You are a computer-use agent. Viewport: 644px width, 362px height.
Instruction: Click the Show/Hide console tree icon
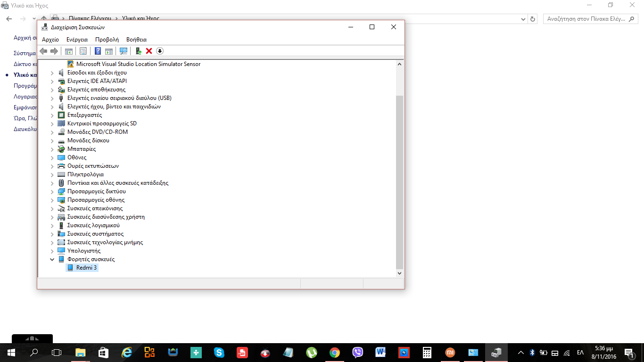pos(69,51)
